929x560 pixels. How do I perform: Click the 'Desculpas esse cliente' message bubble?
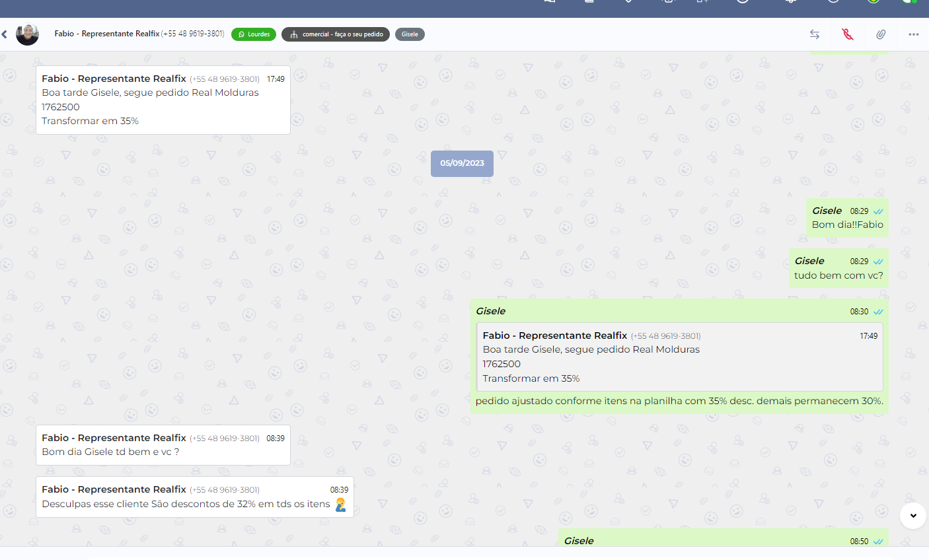tap(194, 497)
